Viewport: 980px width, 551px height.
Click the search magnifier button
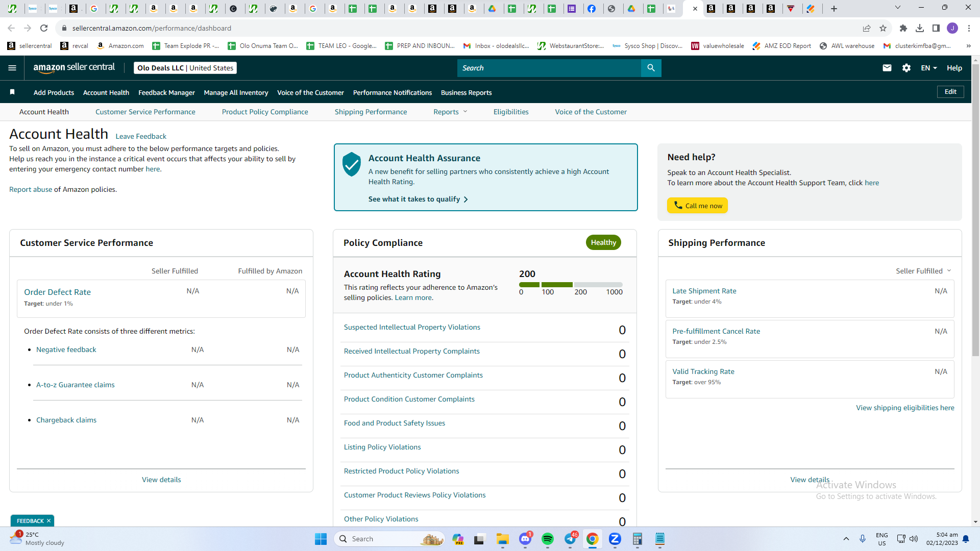click(651, 68)
